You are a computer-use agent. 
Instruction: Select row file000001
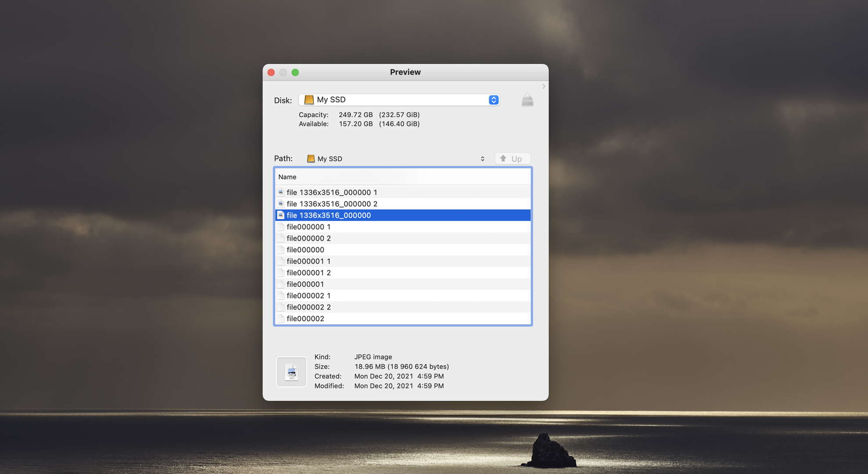click(x=402, y=284)
